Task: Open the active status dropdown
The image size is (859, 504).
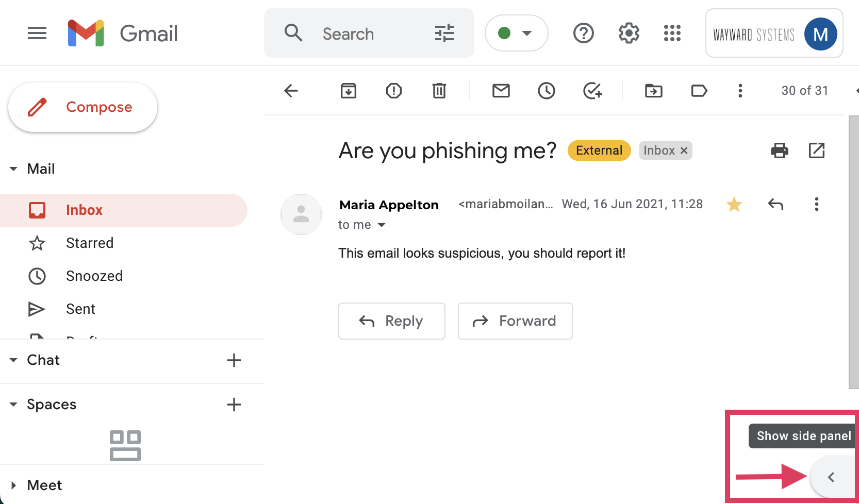Action: (x=517, y=33)
